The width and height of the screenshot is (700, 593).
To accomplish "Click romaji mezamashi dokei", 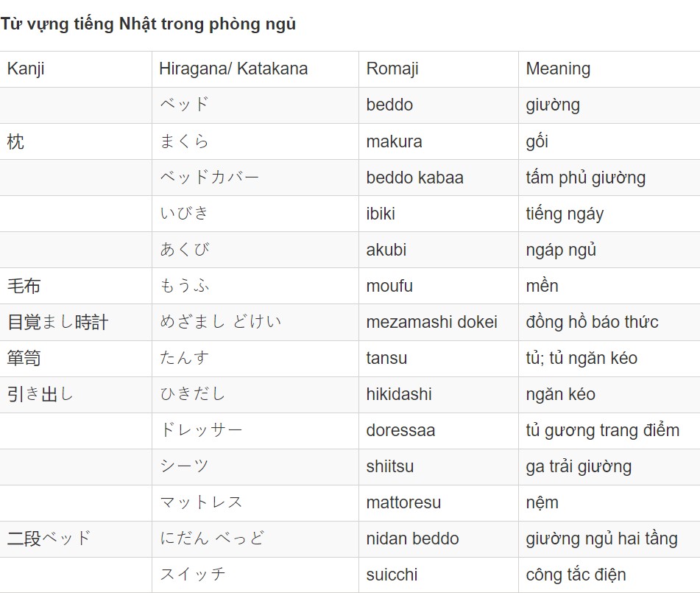I will 431,322.
